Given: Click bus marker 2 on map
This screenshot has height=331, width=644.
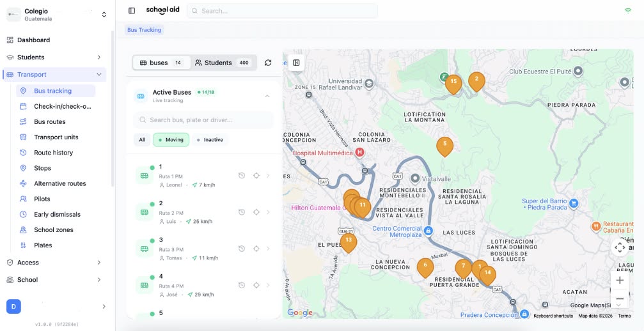Looking at the screenshot, I should click(476, 81).
